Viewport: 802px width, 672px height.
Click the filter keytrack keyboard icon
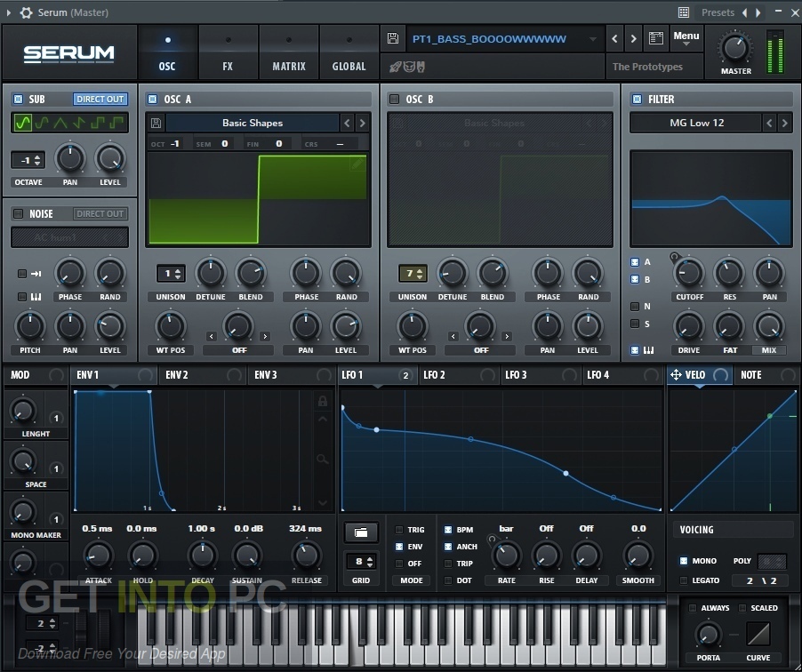point(648,350)
